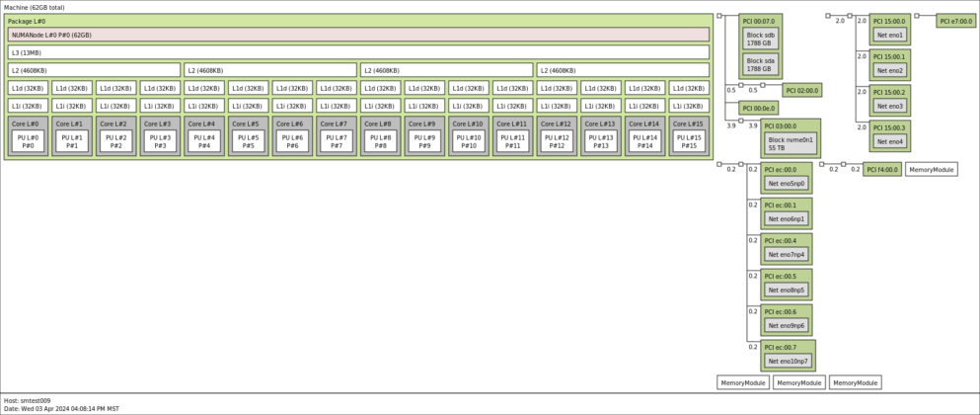
Task: Select the Net eno1 interface
Action: point(890,35)
